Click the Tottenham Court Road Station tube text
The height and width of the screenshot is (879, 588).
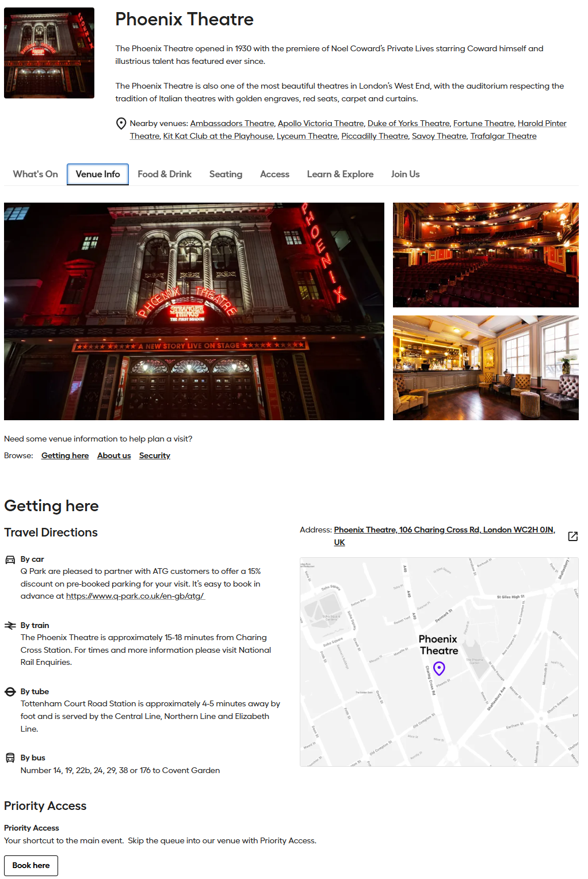pos(151,717)
